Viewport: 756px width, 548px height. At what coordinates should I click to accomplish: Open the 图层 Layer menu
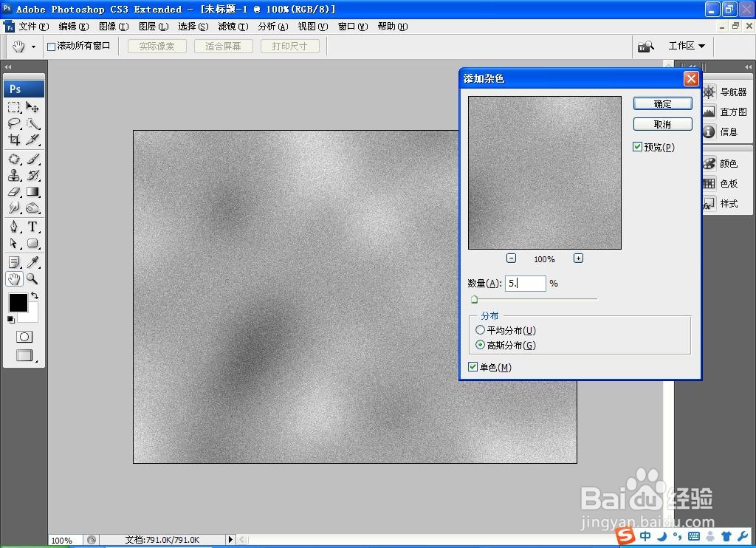154,27
